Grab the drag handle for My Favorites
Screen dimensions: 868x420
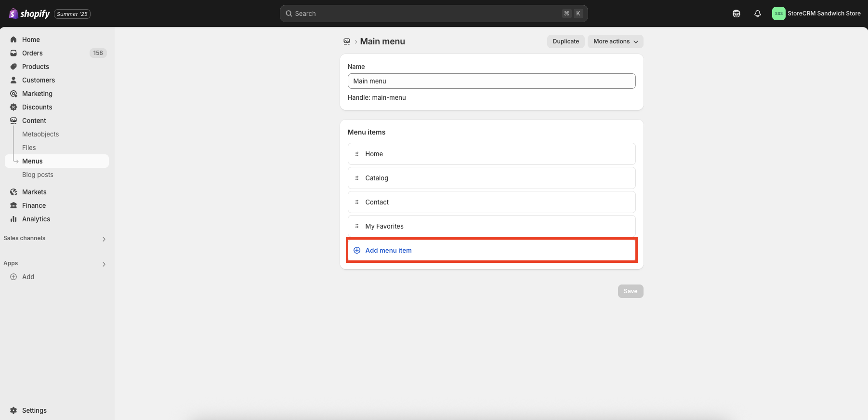[x=357, y=226]
